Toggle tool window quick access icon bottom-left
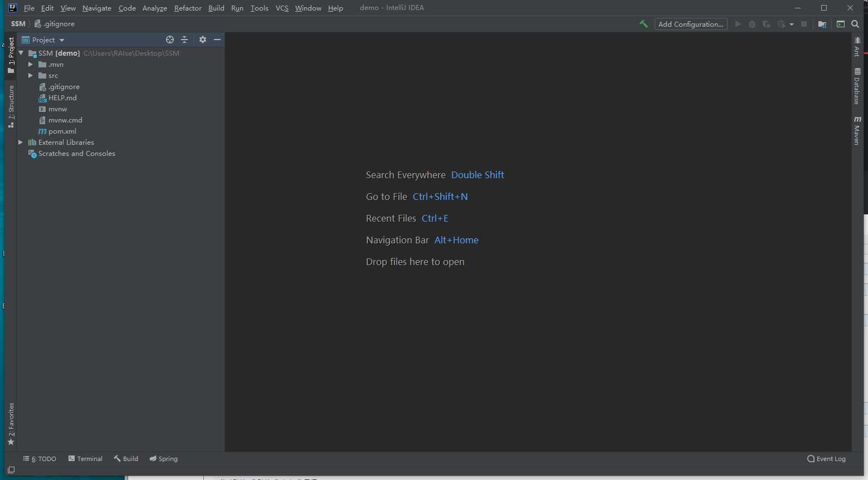The width and height of the screenshot is (868, 480). 11,470
